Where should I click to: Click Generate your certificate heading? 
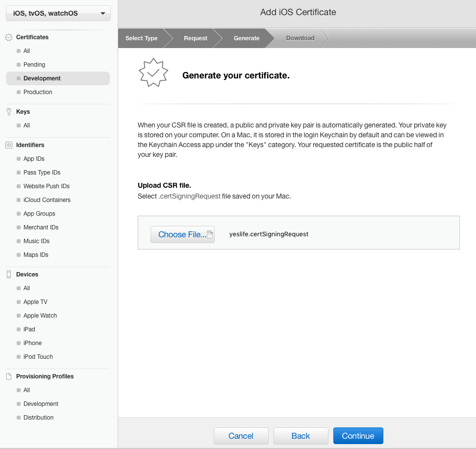click(236, 75)
